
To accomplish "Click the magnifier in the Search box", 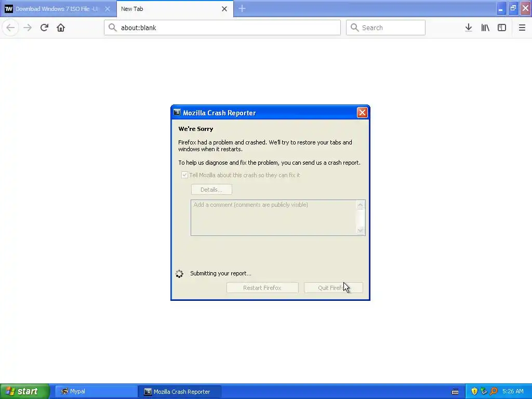I will (354, 28).
